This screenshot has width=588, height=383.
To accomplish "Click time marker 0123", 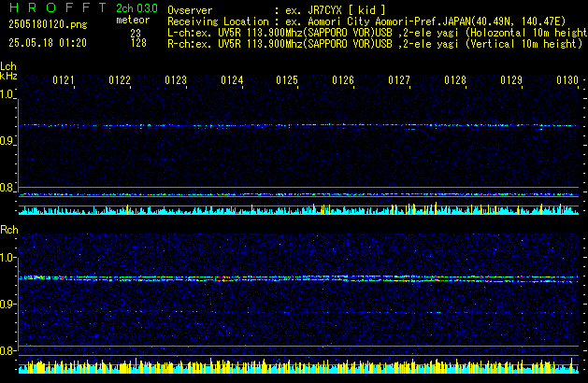I will 176,80.
